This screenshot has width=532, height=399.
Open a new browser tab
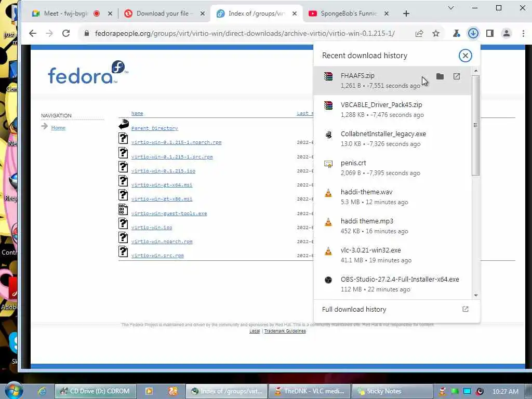(406, 14)
